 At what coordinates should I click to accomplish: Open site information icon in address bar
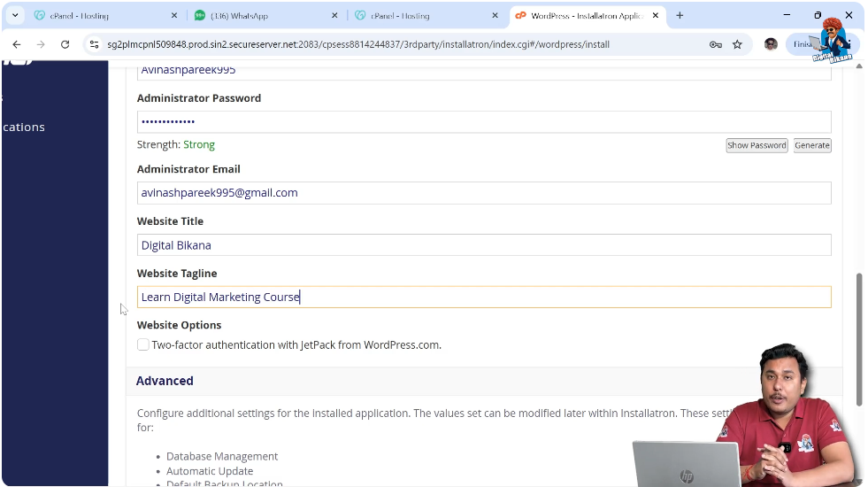point(94,44)
